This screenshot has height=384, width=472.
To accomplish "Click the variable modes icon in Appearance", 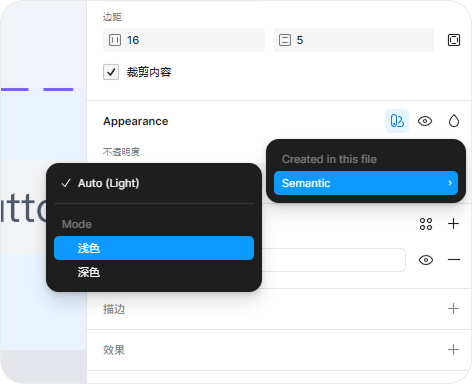I will [397, 121].
